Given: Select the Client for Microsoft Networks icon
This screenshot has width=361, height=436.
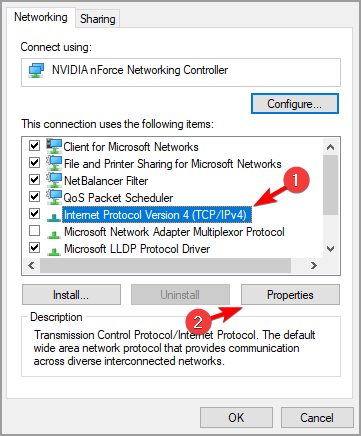Looking at the screenshot, I should 54,146.
